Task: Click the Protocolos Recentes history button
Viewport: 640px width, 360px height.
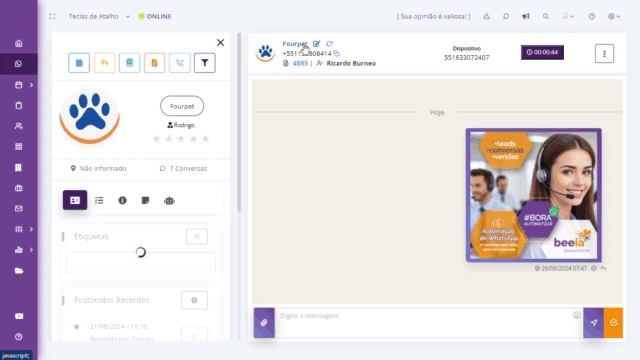Action: point(194,300)
